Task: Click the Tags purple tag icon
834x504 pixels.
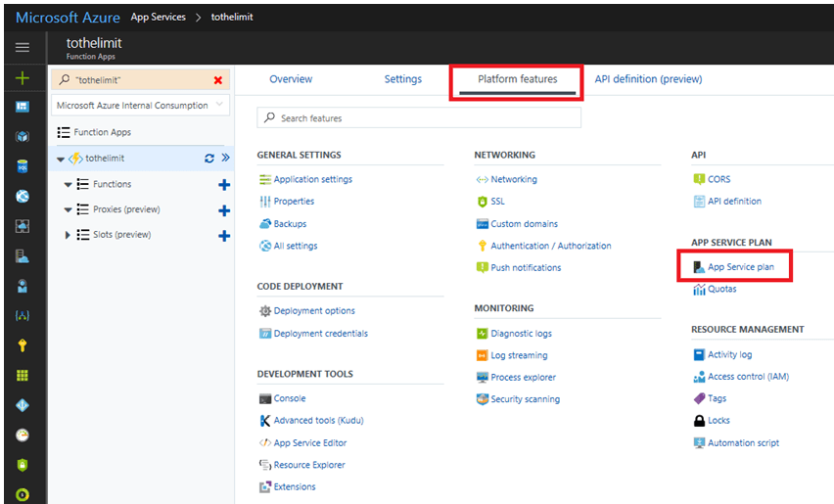Action: click(x=699, y=398)
